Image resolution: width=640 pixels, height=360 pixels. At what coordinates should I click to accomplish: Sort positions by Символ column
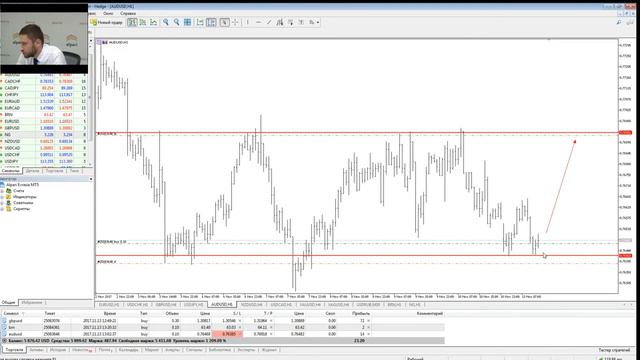coord(11,313)
